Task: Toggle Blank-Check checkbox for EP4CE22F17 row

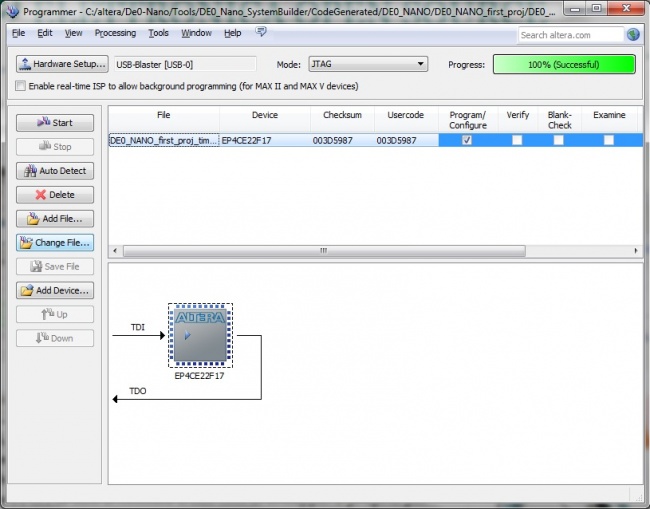Action: click(558, 140)
